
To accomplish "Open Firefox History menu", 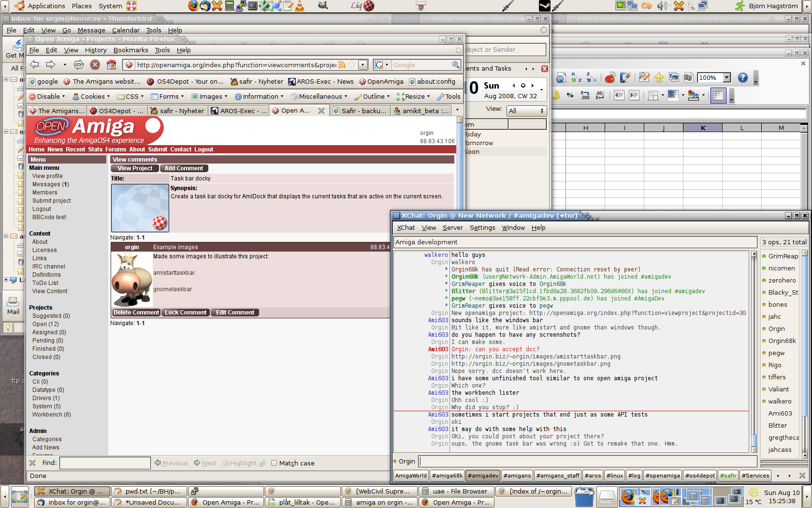I will (x=96, y=50).
